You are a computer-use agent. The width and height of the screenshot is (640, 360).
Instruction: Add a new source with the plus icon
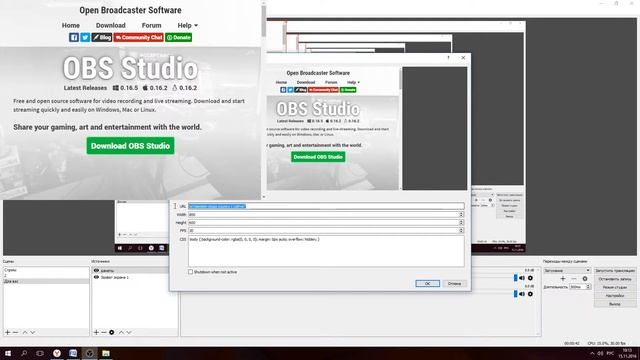(96, 332)
